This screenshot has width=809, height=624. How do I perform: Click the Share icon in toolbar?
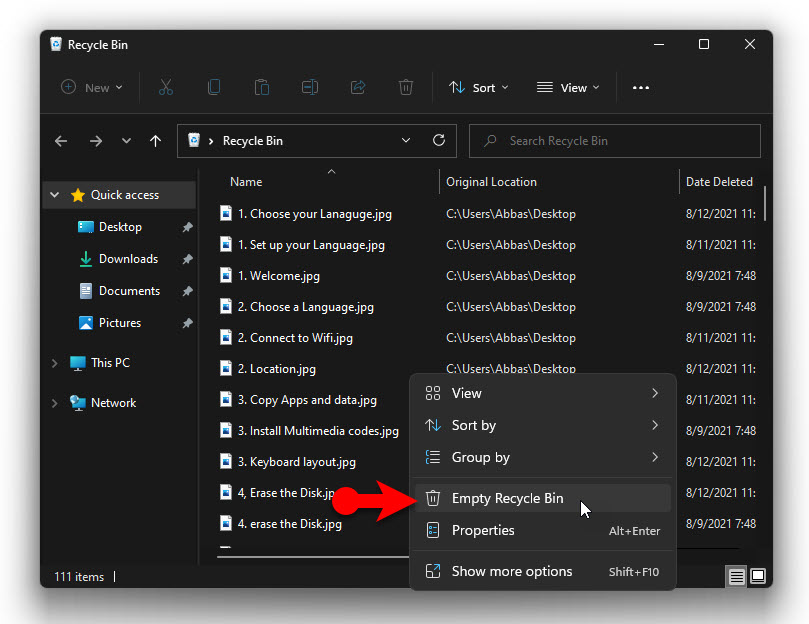pyautogui.click(x=358, y=87)
